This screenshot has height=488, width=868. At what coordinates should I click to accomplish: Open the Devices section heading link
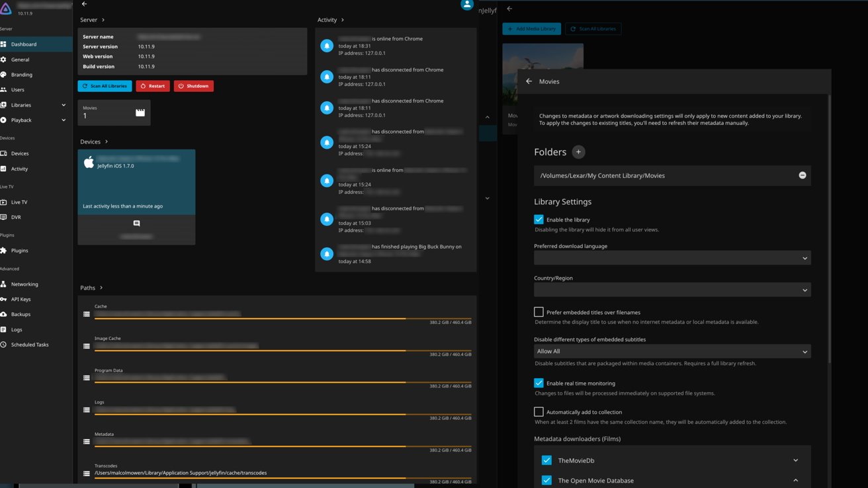pos(94,142)
